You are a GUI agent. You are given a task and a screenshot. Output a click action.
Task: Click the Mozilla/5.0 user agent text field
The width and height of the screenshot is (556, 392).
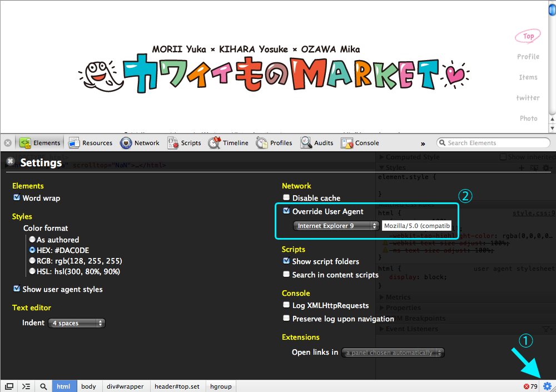pos(416,226)
